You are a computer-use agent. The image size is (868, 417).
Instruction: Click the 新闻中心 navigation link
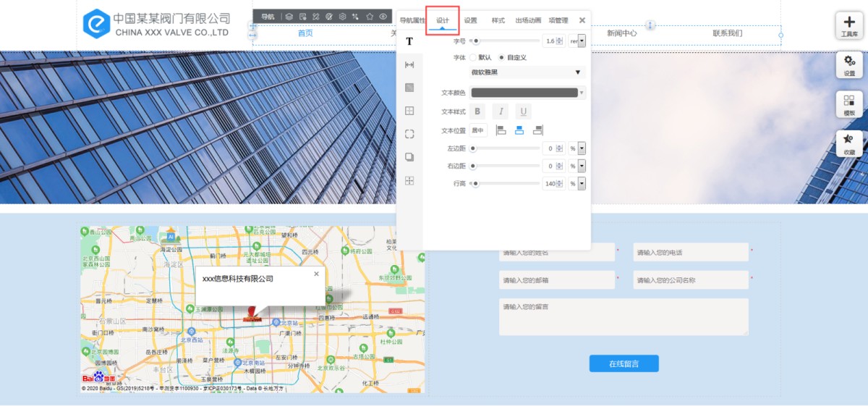click(x=621, y=33)
